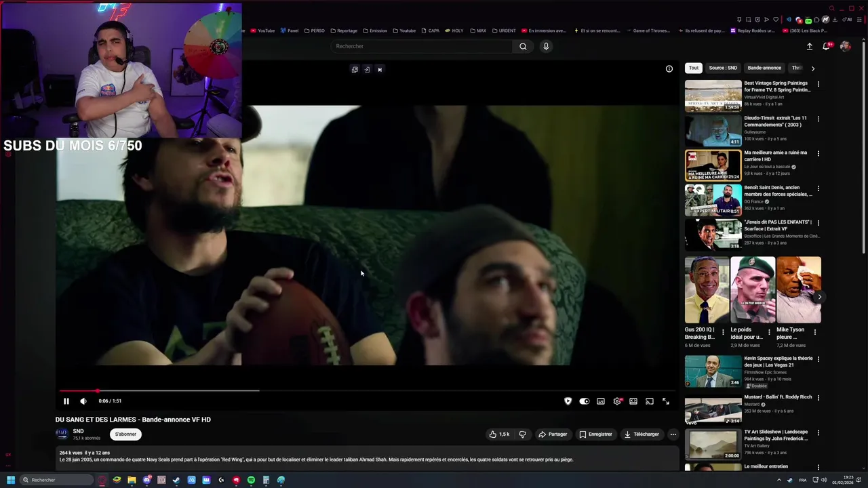Open options for Benoît Saint Denis video
Image resolution: width=868 pixels, height=488 pixels.
[818, 188]
